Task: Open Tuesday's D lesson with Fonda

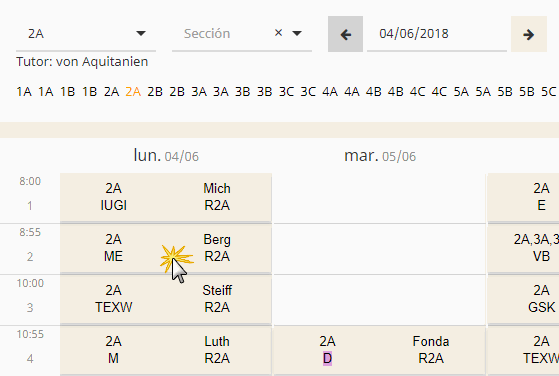Action: coord(379,350)
